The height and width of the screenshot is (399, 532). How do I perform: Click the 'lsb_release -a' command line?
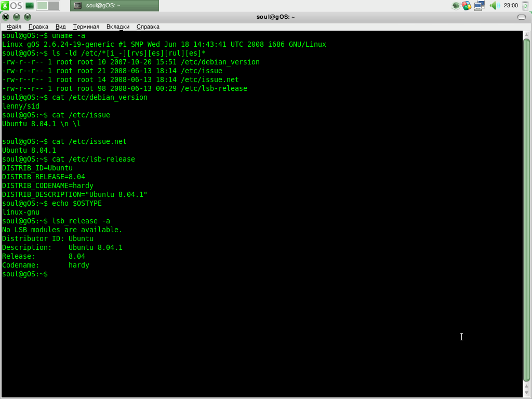(56, 221)
